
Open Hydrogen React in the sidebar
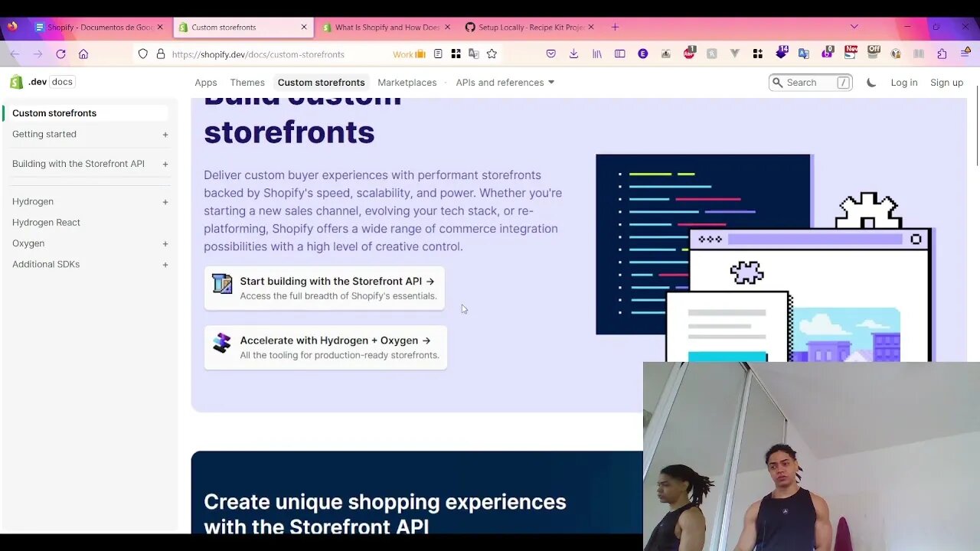point(46,223)
